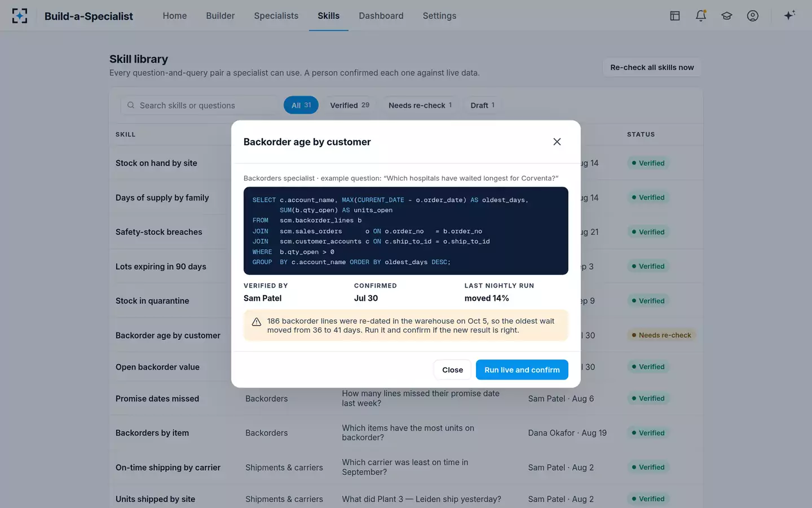Click the warning triangle in the alert

tap(257, 322)
